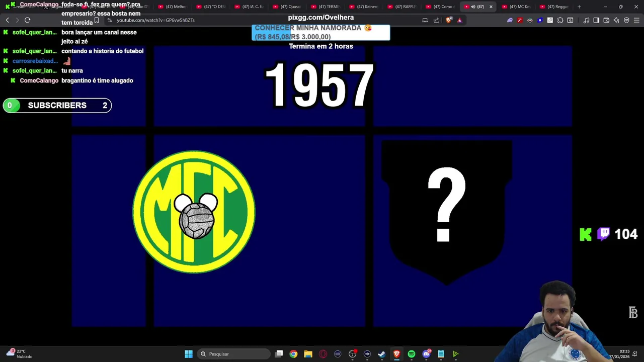Go forward using the browser forward arrow

17,20
